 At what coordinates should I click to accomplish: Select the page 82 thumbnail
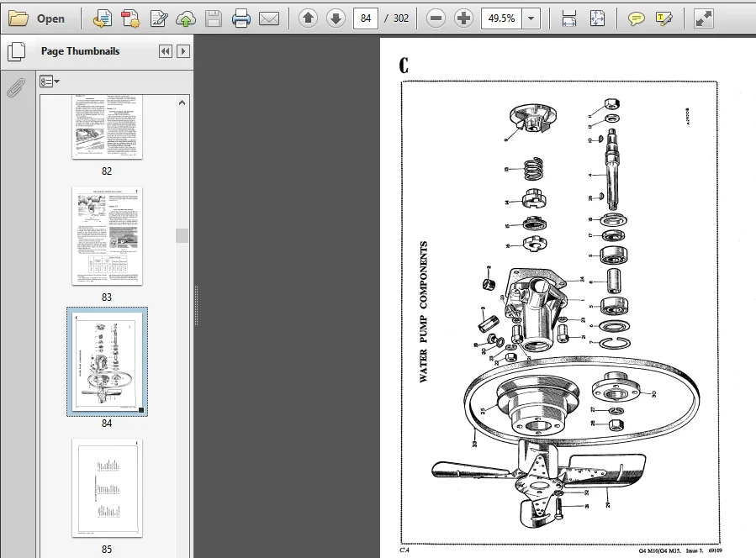click(x=107, y=127)
